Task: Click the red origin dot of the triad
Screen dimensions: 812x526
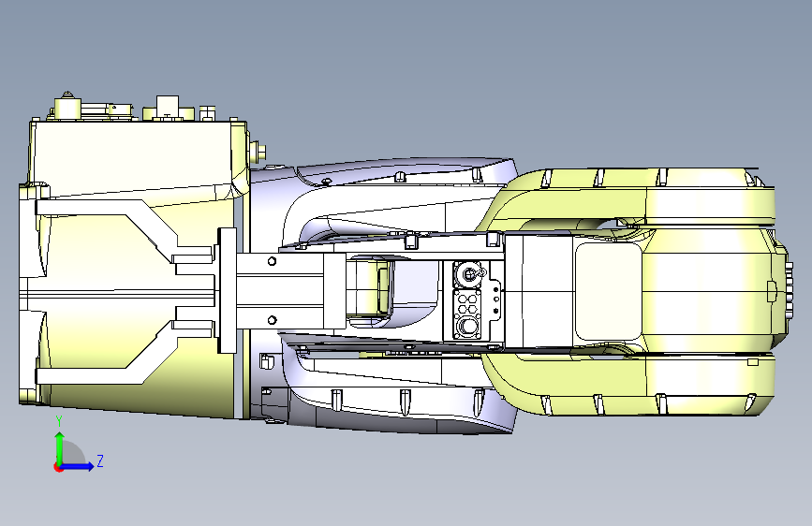Action: 58,467
